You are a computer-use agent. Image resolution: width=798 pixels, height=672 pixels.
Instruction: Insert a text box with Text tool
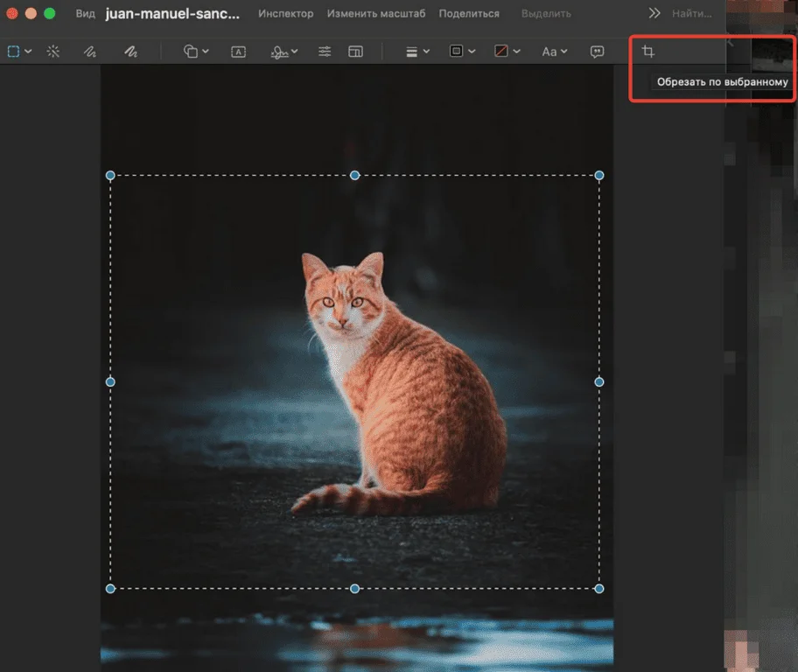point(238,52)
